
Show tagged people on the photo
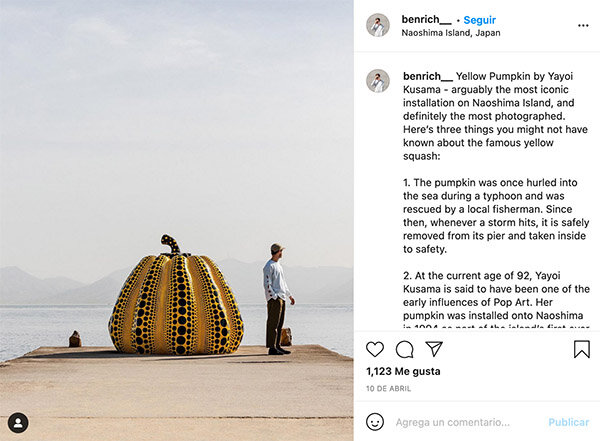coord(18,423)
